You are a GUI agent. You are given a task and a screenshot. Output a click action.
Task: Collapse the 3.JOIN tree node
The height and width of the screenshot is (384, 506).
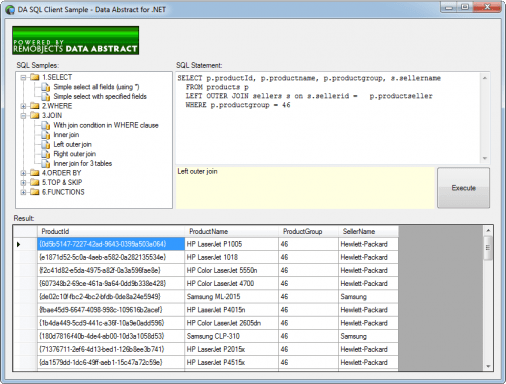coord(23,116)
